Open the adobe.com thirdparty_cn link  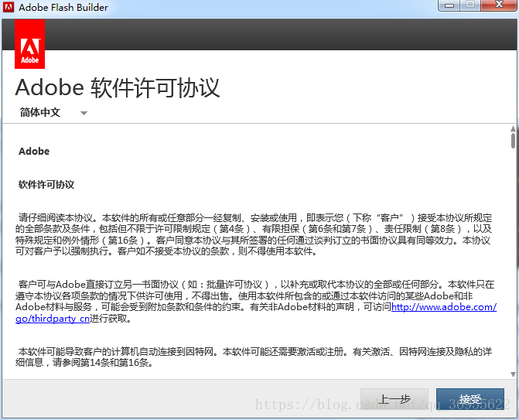(x=443, y=307)
